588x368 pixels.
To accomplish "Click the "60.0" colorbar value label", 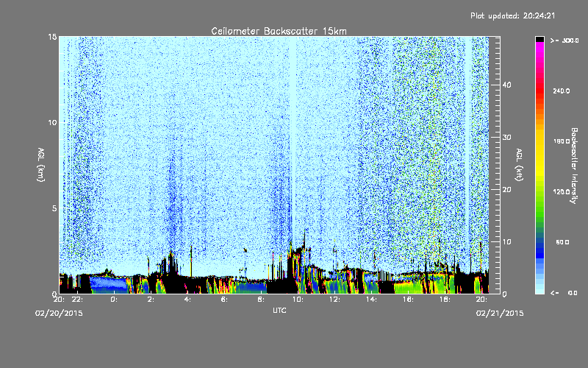I will click(562, 243).
